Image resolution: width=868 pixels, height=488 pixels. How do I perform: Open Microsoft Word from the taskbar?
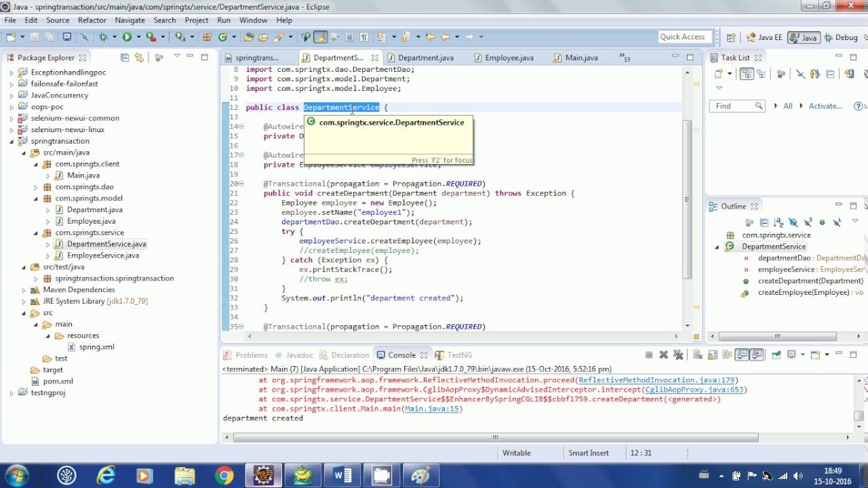point(343,475)
